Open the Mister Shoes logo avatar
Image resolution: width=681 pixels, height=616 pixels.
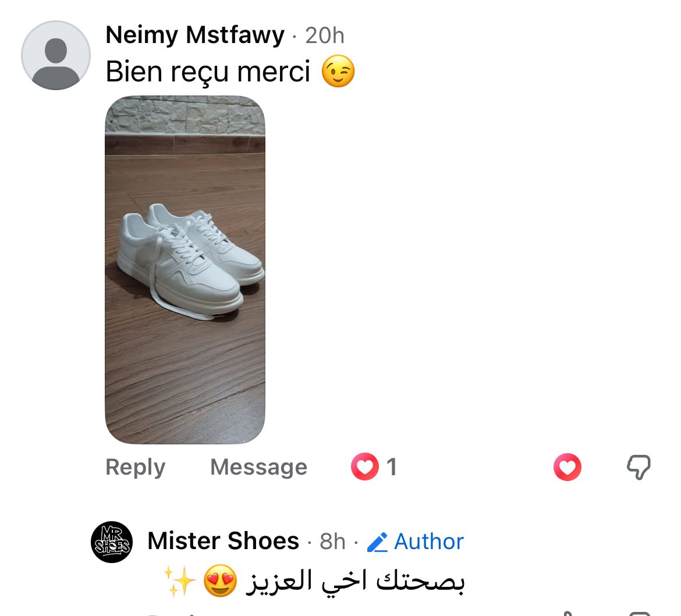112,542
